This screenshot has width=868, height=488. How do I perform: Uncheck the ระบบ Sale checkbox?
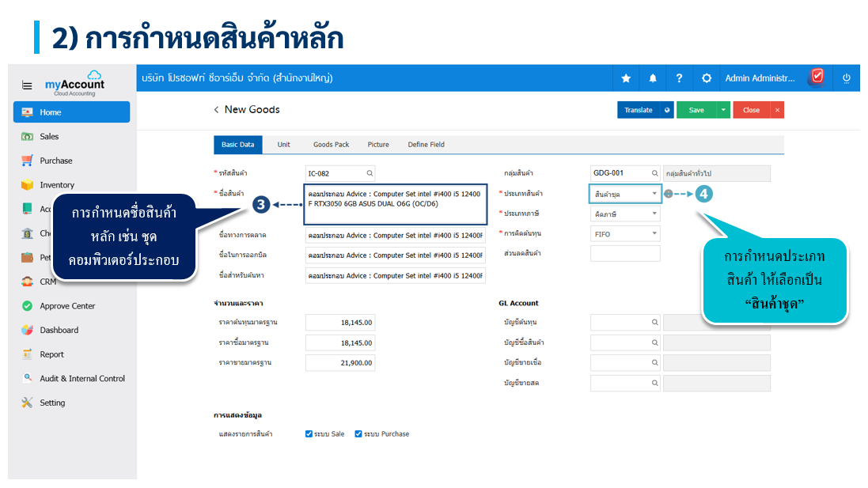[309, 434]
